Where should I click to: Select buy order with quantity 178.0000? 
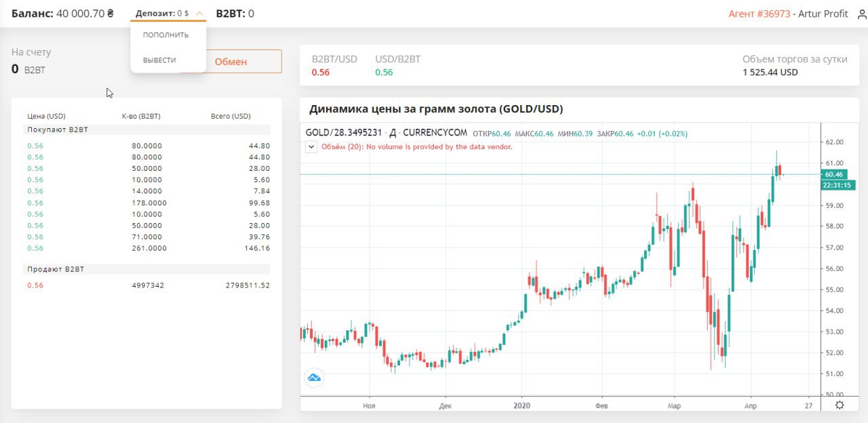pyautogui.click(x=149, y=203)
